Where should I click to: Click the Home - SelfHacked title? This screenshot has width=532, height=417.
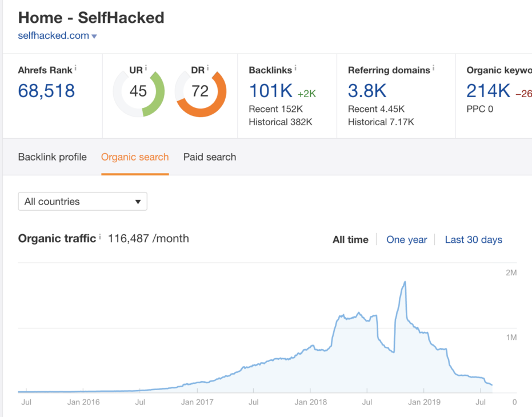(x=91, y=18)
